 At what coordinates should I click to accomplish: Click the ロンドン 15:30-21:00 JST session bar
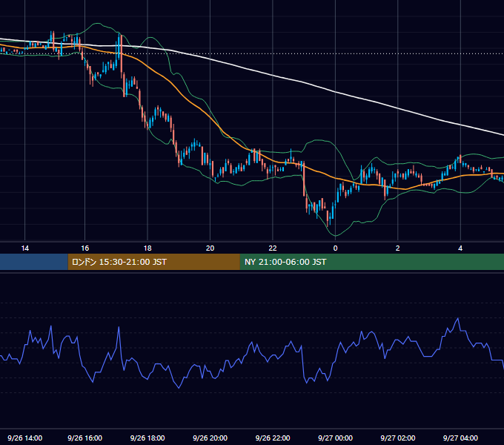tap(153, 262)
